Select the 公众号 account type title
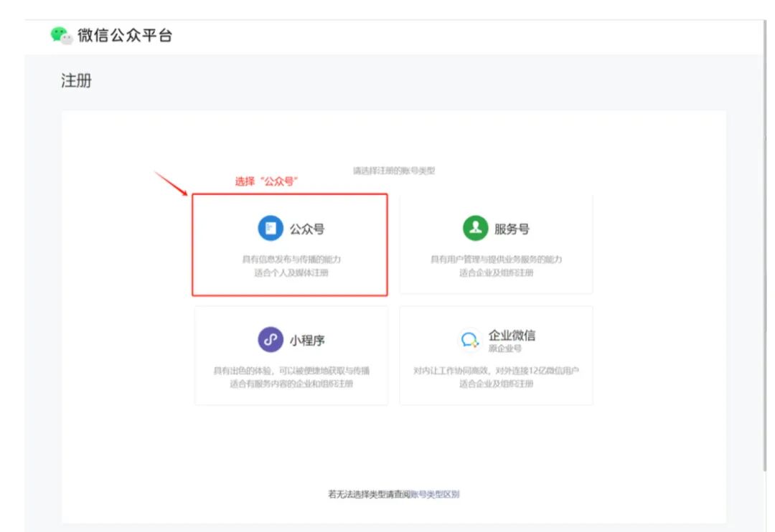The width and height of the screenshot is (775, 532). (x=307, y=229)
